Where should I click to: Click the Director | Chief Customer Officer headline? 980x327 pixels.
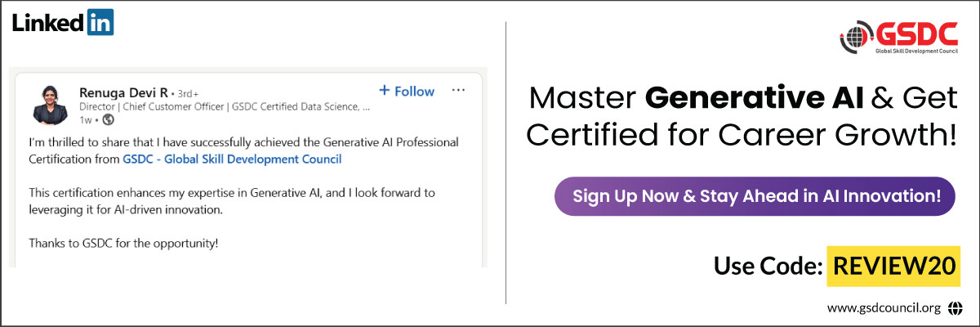[225, 106]
